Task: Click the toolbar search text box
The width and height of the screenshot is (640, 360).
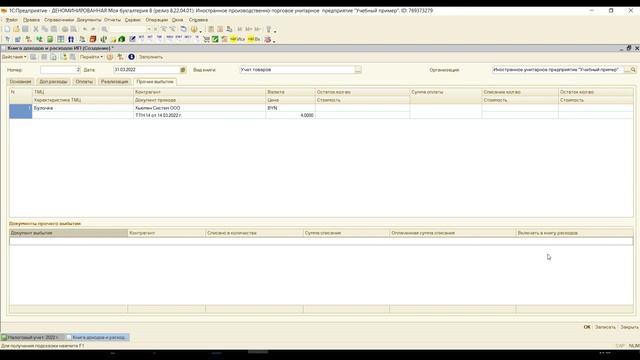Action: (x=128, y=29)
